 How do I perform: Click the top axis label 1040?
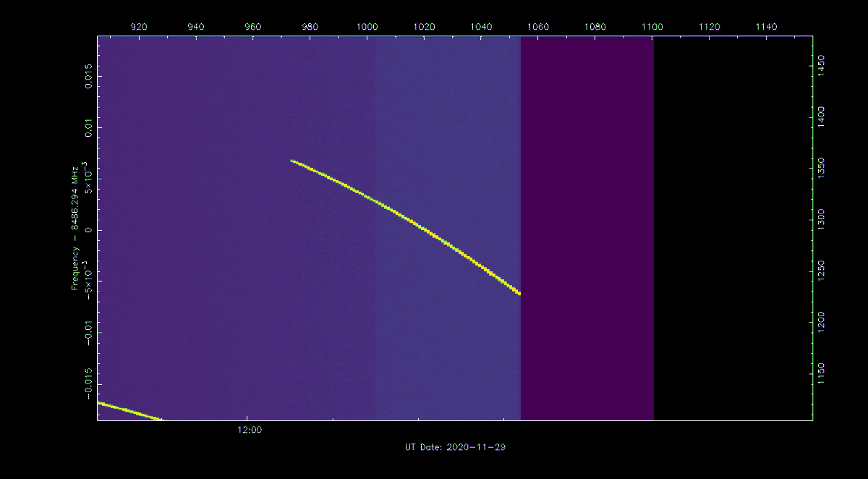coord(481,27)
